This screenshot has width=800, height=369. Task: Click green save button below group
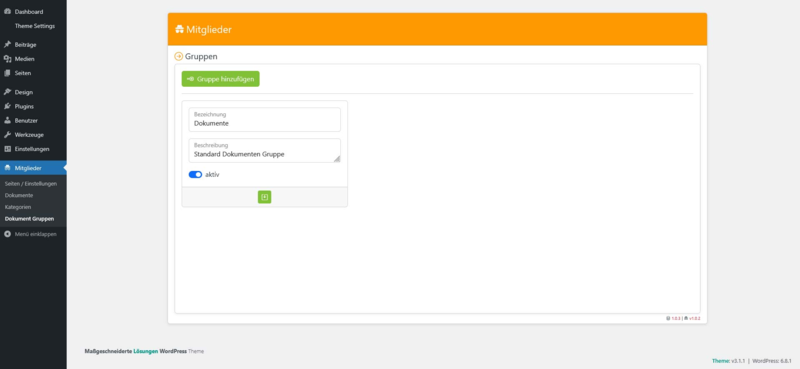click(x=264, y=197)
